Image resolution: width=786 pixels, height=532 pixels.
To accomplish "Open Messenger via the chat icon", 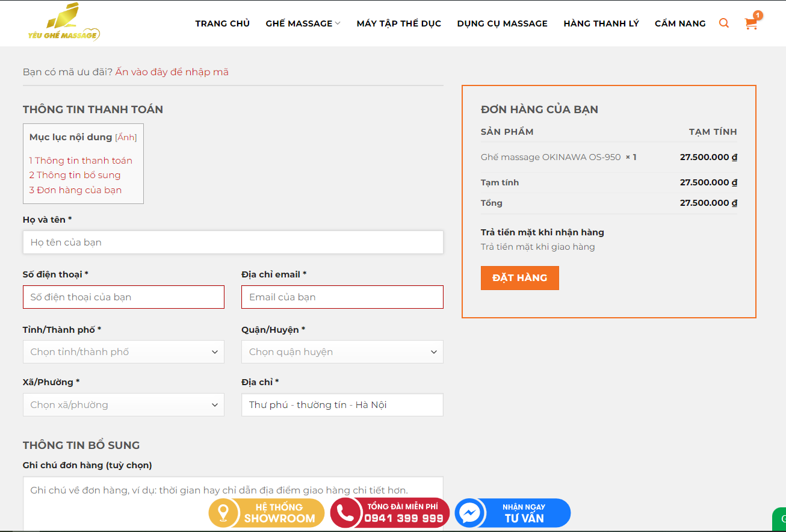I will [x=471, y=513].
